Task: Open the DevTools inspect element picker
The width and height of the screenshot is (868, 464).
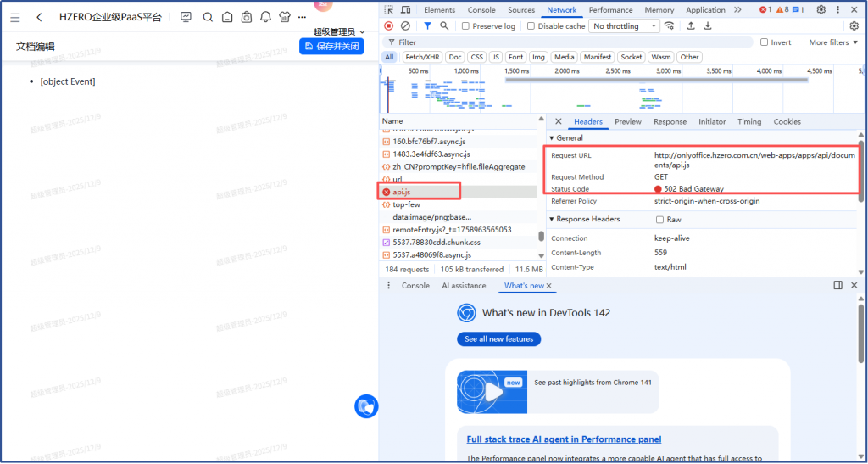Action: 388,10
